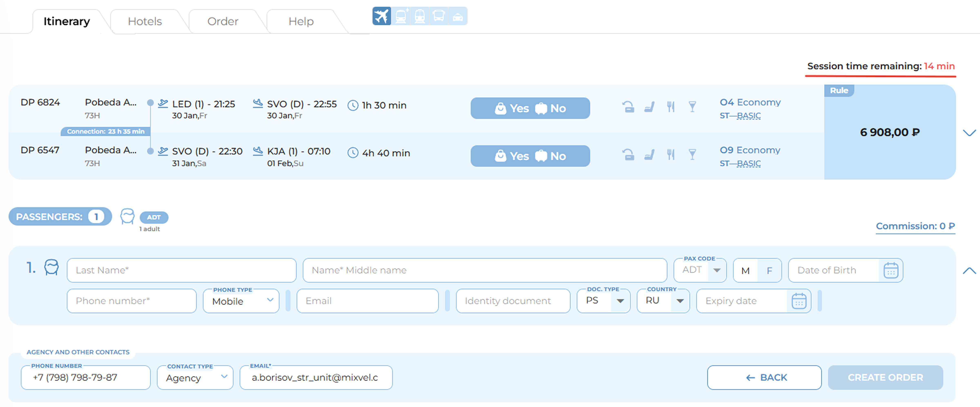Select the taxi car transfer icon
The height and width of the screenshot is (407, 980).
458,16
